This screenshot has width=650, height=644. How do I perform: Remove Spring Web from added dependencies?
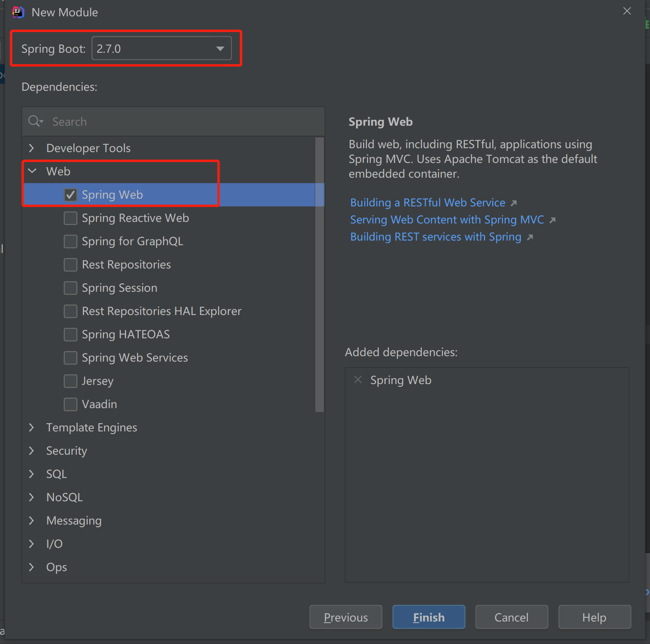(358, 380)
